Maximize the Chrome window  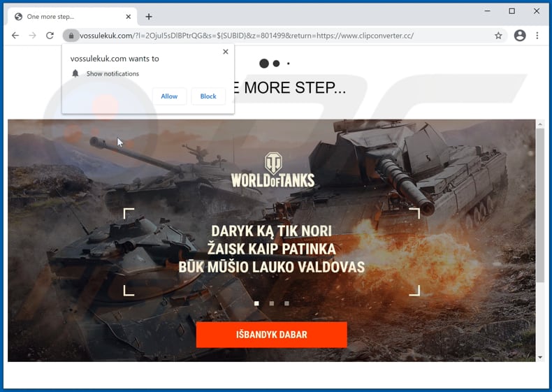[x=512, y=11]
